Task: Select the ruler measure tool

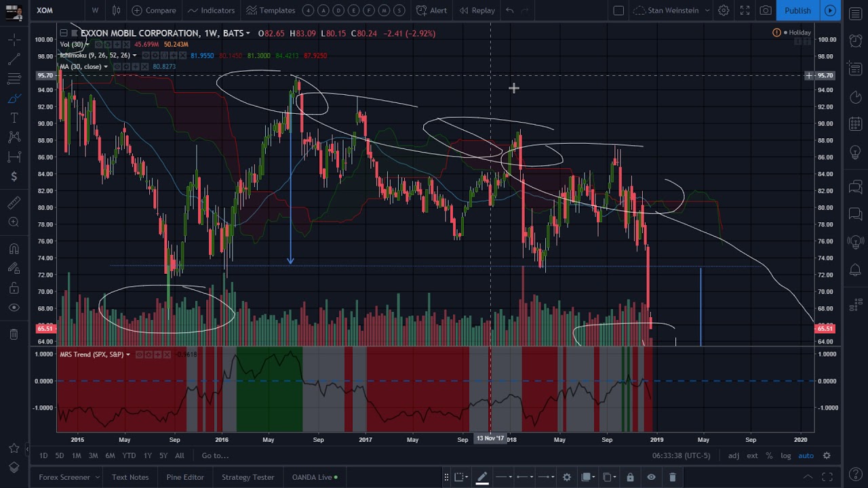Action: click(14, 203)
